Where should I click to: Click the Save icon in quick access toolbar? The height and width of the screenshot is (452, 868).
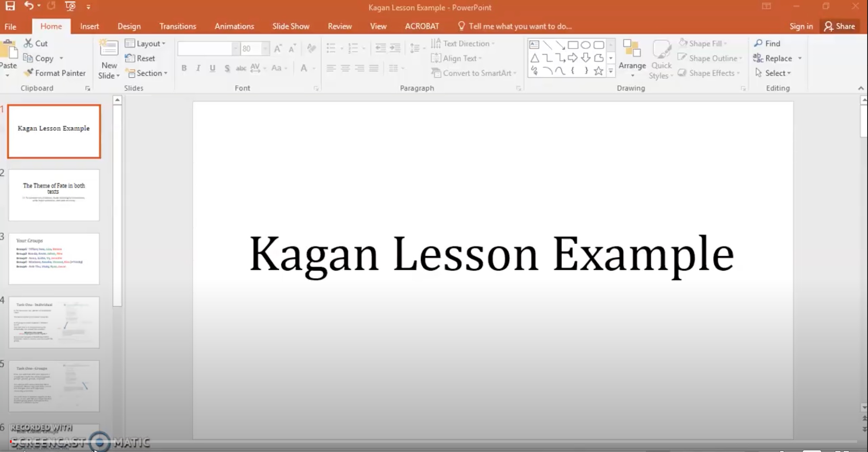[x=10, y=6]
